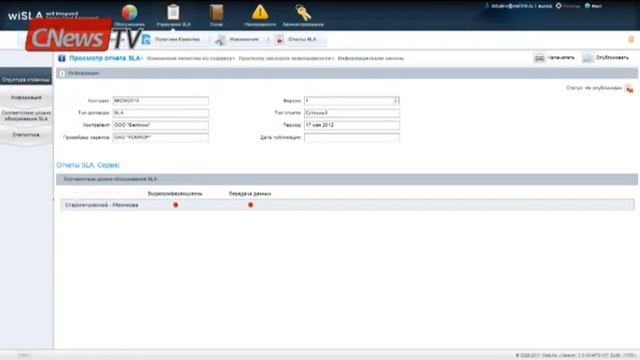This screenshot has width=640, height=360.
Task: Click the Опубликовать document icon
Action: [587, 58]
